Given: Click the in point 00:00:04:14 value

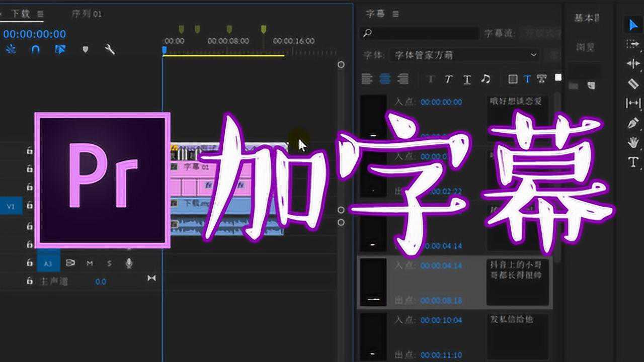Looking at the screenshot, I should click(x=441, y=265).
